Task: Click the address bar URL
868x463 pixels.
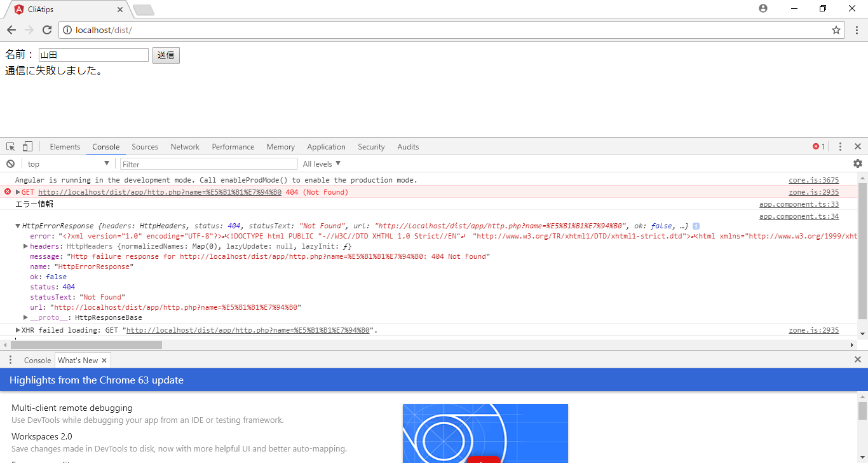Action: point(104,30)
